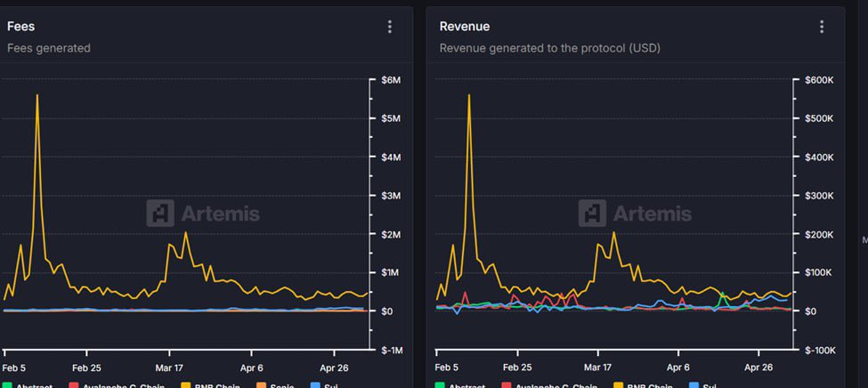The image size is (868, 388).
Task: Click the $500K axis label on Revenue chart
Action: coord(819,118)
